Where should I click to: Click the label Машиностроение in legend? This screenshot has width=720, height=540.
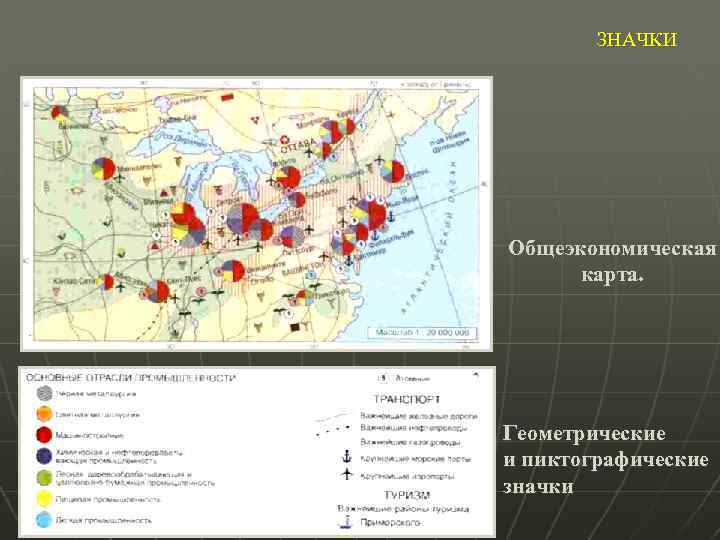[x=90, y=435]
